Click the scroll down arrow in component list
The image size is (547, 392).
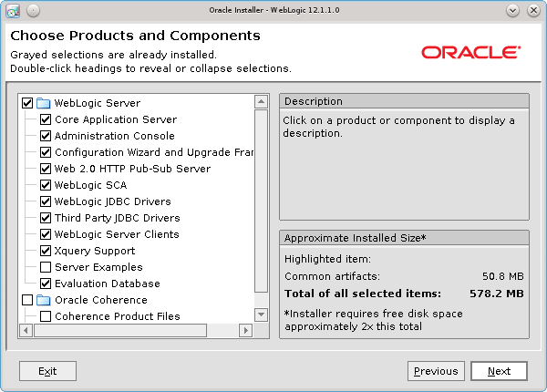coord(262,316)
